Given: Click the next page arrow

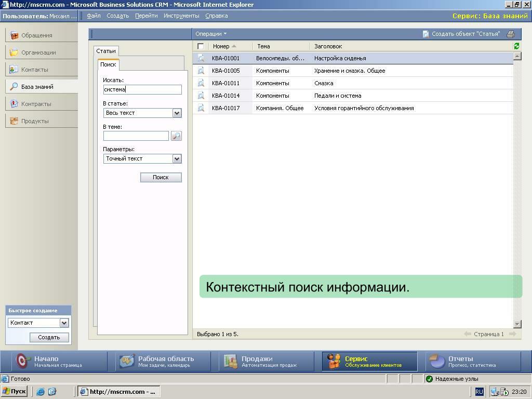Looking at the screenshot, I should point(513,334).
